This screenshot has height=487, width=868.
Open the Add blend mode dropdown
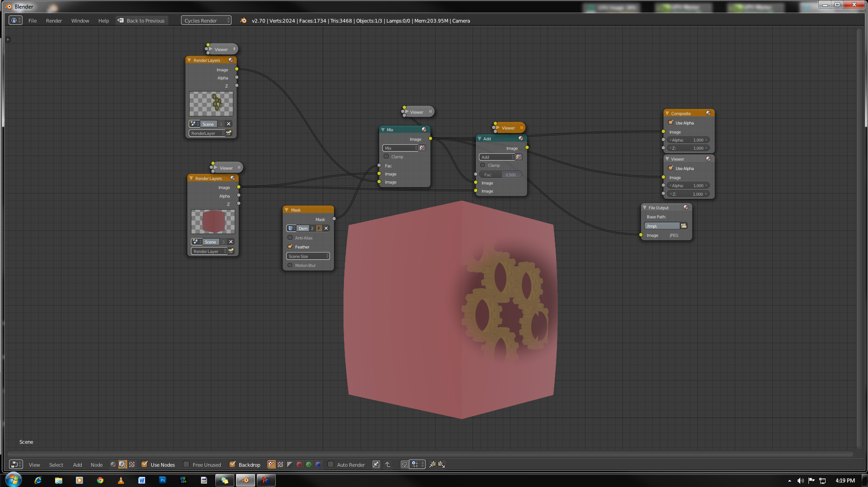[x=497, y=157]
